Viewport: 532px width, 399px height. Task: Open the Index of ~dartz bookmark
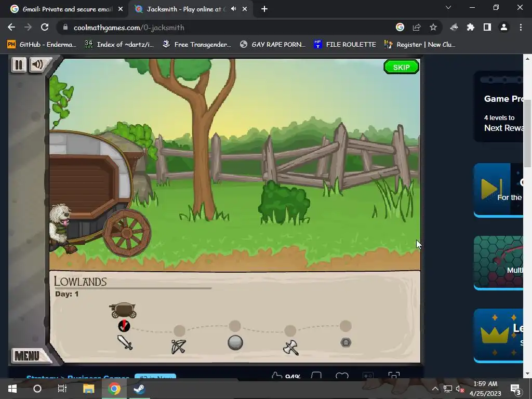click(119, 45)
